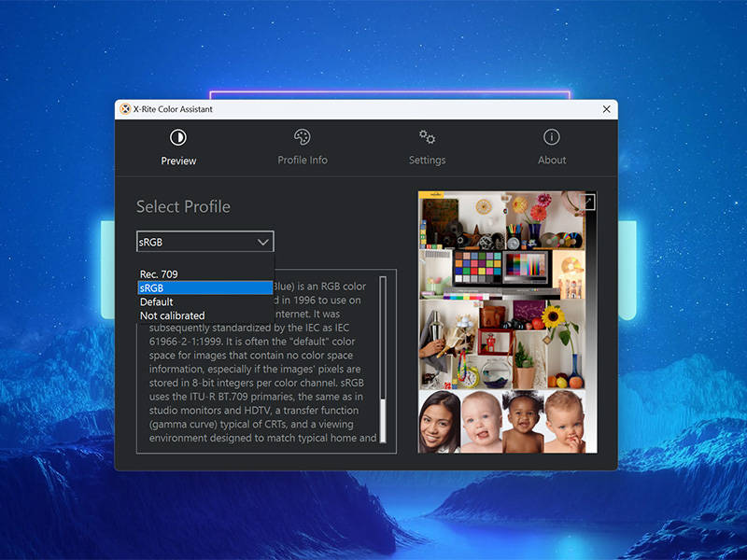Image resolution: width=747 pixels, height=560 pixels.
Task: Open the Preview tab label
Action: pyautogui.click(x=178, y=161)
